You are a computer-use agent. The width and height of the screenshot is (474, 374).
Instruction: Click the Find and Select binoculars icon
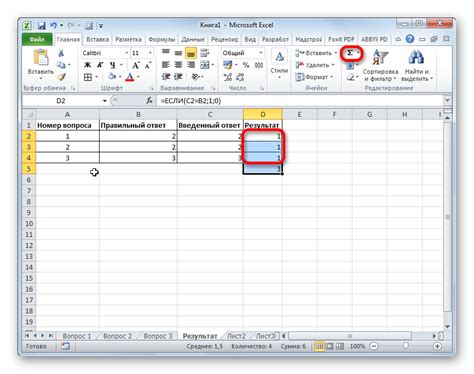416,57
